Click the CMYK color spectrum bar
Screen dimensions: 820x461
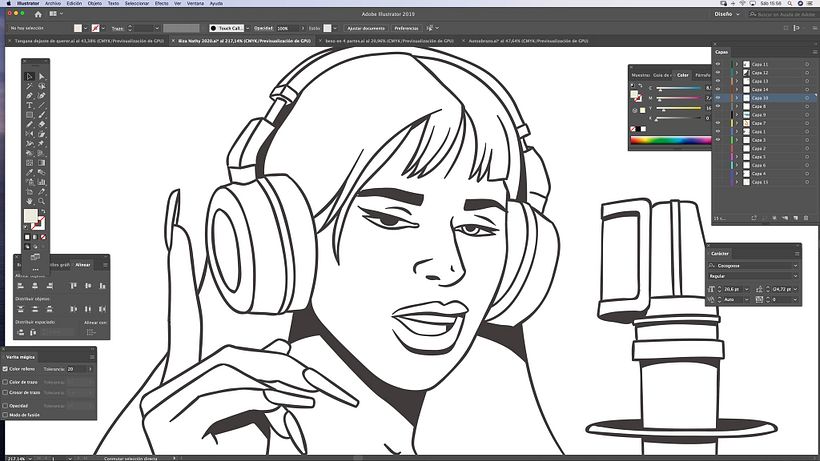pos(670,140)
